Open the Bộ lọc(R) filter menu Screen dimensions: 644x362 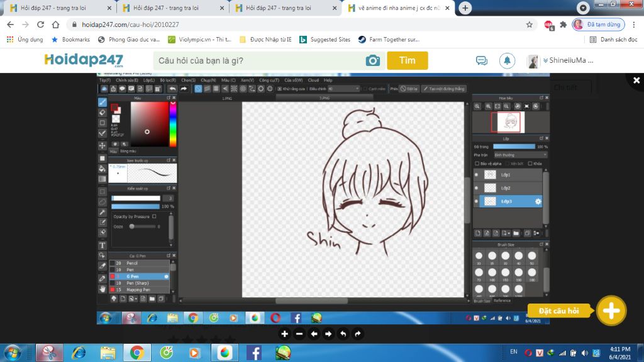[x=167, y=80]
